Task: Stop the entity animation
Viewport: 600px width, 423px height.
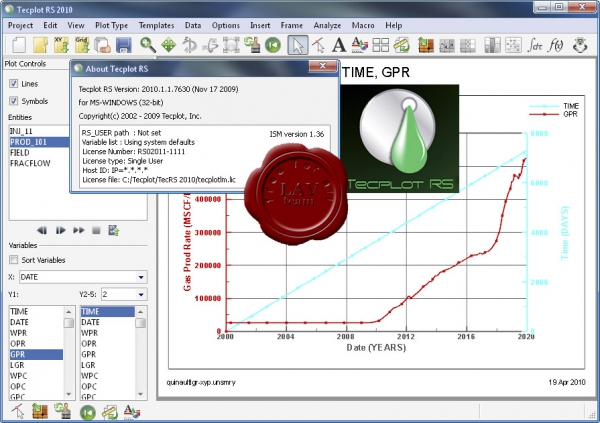Action: tap(96, 230)
